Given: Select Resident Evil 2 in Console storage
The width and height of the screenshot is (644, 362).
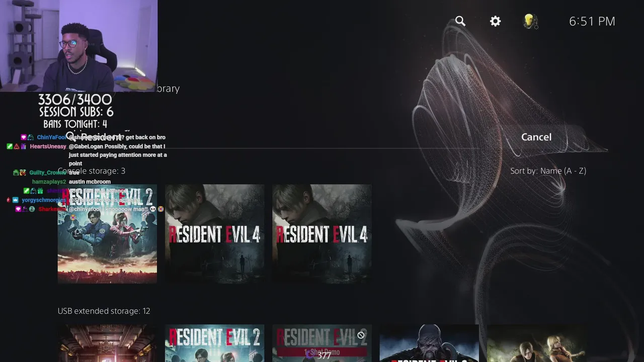Looking at the screenshot, I should pos(107,234).
